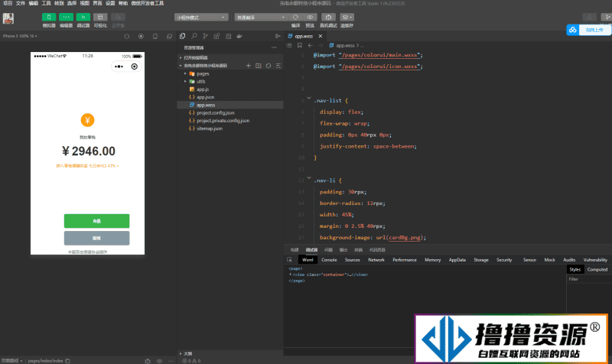Refresh the file explorer tree
Viewport: 612px width, 364px height.
(269, 66)
